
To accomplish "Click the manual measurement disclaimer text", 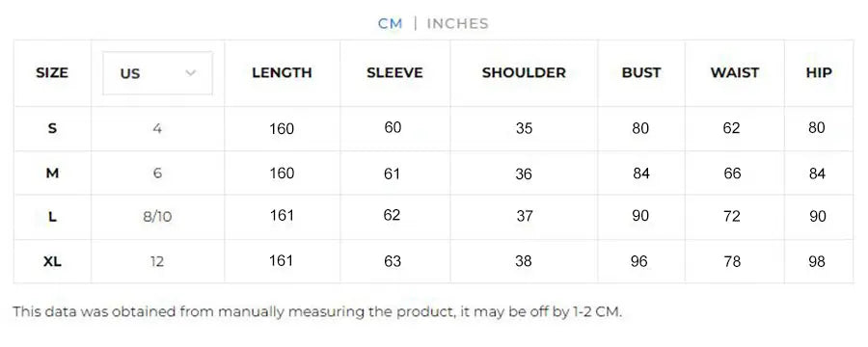I will coord(317,311).
